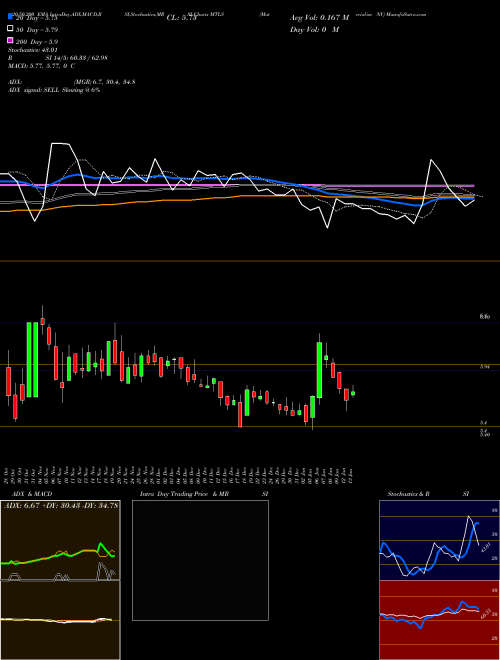
Task: Click the last green candle on the chart
Action: [x=353, y=393]
